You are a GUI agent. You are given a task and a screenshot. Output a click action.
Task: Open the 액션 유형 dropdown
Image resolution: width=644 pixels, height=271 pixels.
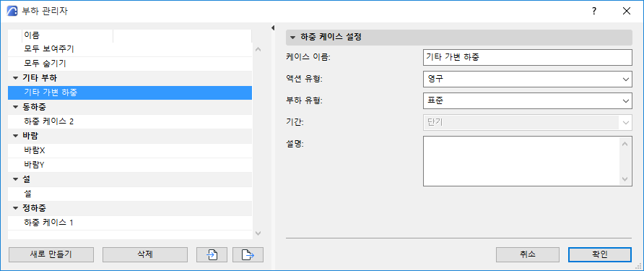coord(527,79)
